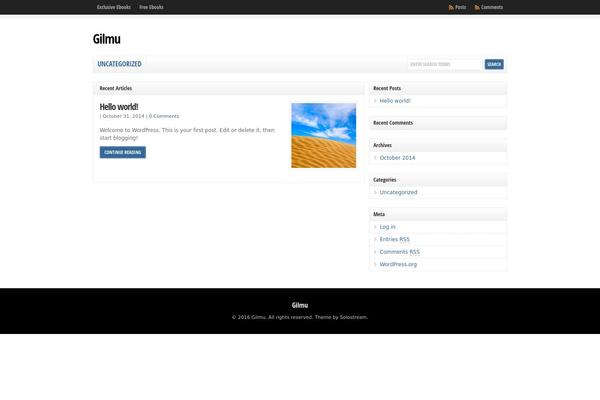Click the Continue Reading button
Viewport: 600px width, 400px height.
tap(123, 152)
